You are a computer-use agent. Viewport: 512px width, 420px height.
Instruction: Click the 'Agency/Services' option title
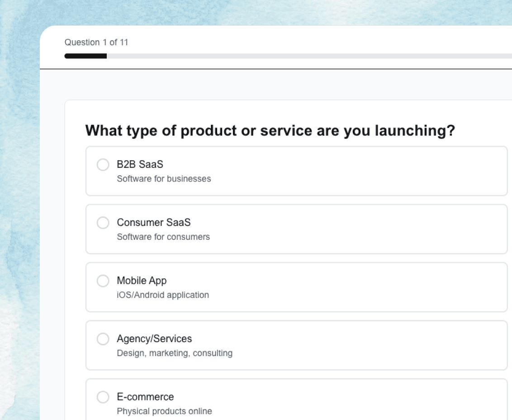point(154,339)
